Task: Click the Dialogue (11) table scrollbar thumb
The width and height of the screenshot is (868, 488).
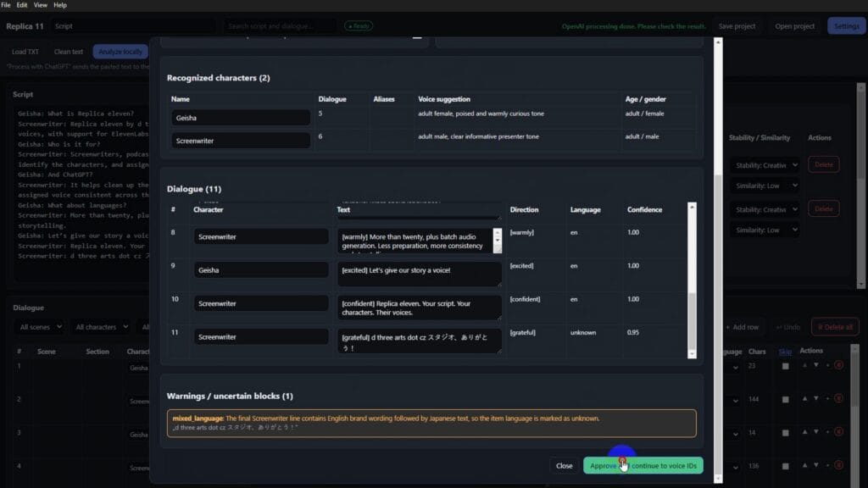Action: pyautogui.click(x=692, y=319)
